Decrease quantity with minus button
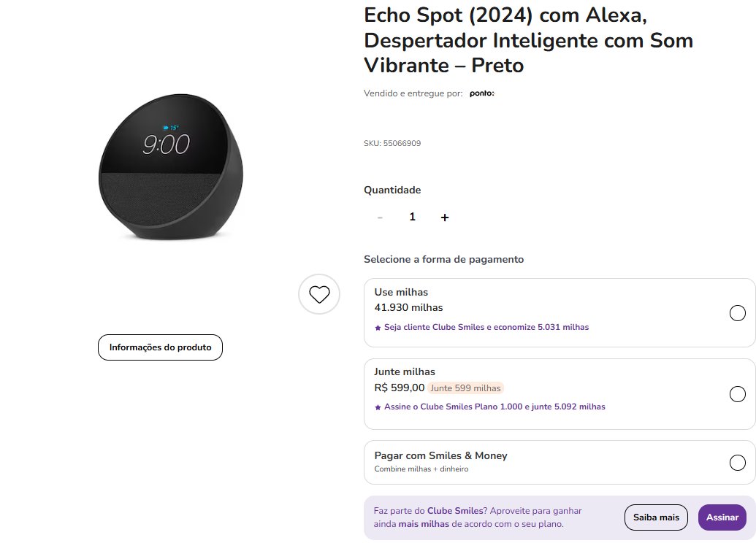The width and height of the screenshot is (756, 543). click(380, 217)
